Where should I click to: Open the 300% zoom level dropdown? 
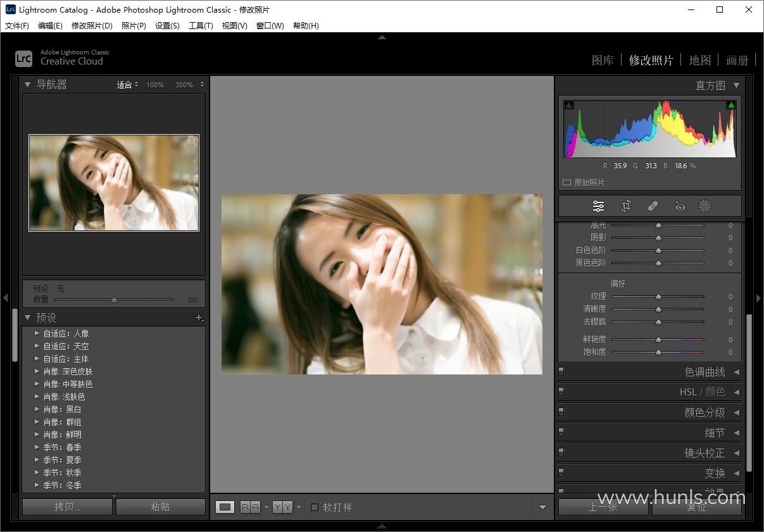pos(190,85)
